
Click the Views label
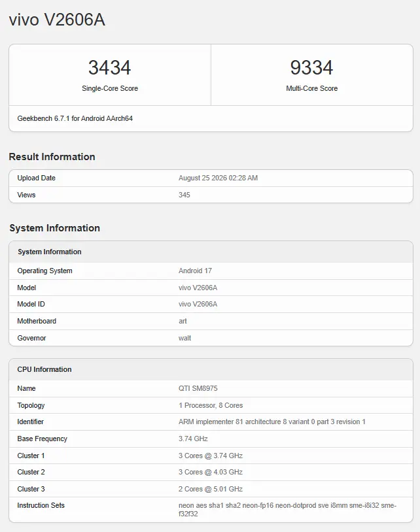coord(26,195)
